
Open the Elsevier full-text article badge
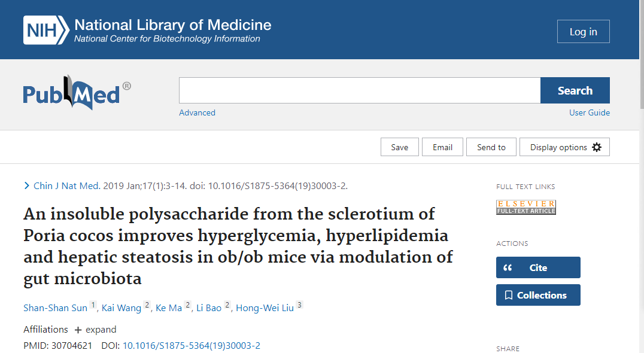tap(525, 207)
